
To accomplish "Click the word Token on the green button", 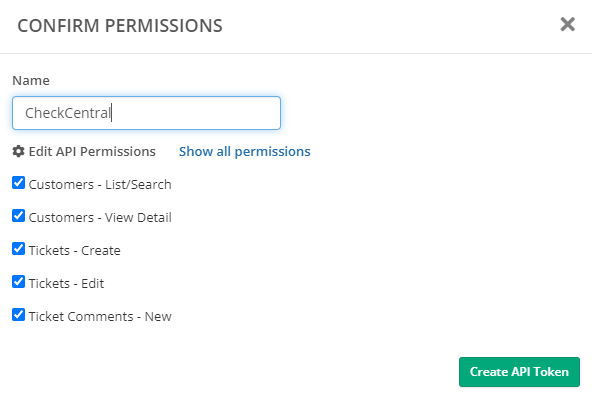I will point(551,372).
